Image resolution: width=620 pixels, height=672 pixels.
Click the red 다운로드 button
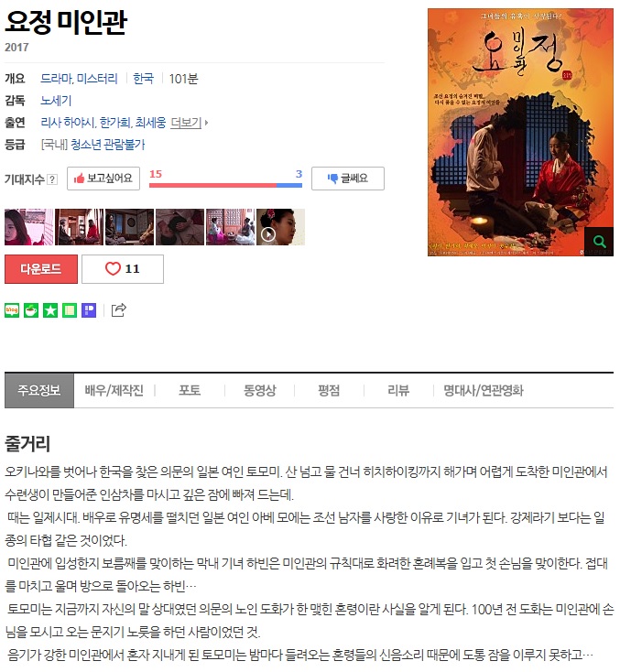41,269
